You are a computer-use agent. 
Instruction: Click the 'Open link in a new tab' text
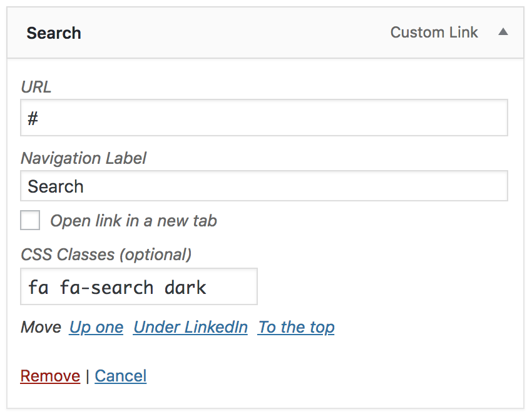[x=133, y=221]
